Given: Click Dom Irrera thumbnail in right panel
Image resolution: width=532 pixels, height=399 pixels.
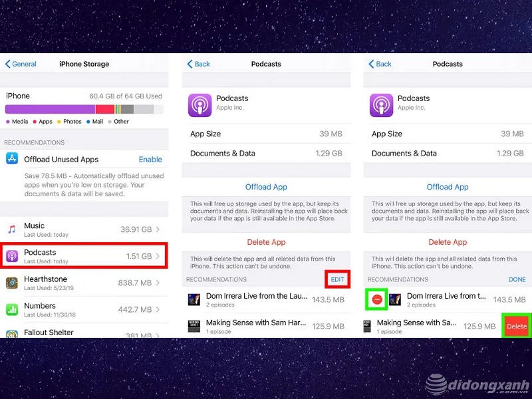Looking at the screenshot, I should pyautogui.click(x=395, y=300).
